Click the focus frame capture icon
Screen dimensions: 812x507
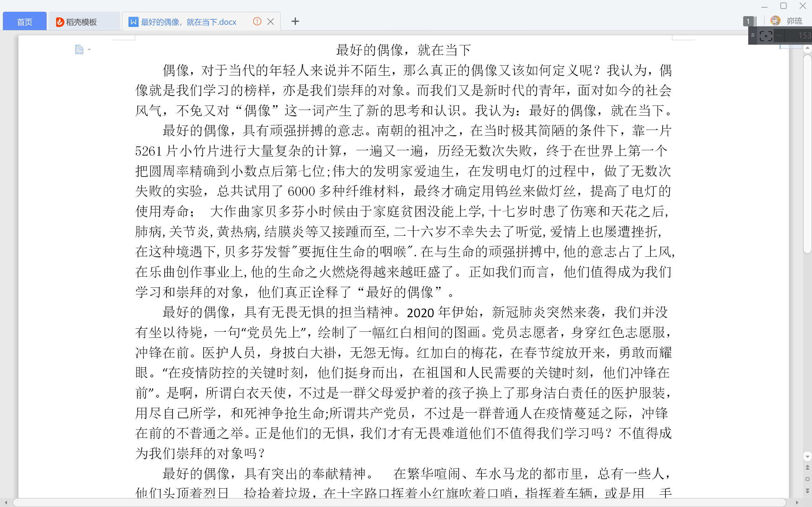[765, 35]
